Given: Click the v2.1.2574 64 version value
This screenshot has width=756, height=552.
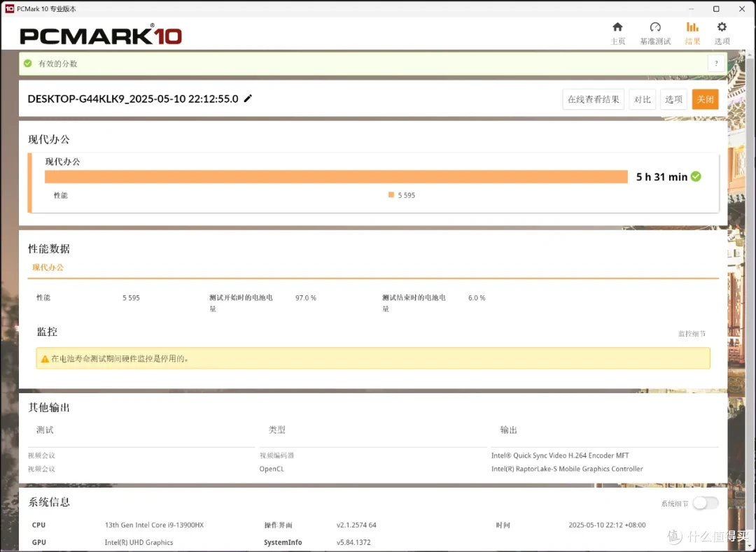Looking at the screenshot, I should click(356, 525).
